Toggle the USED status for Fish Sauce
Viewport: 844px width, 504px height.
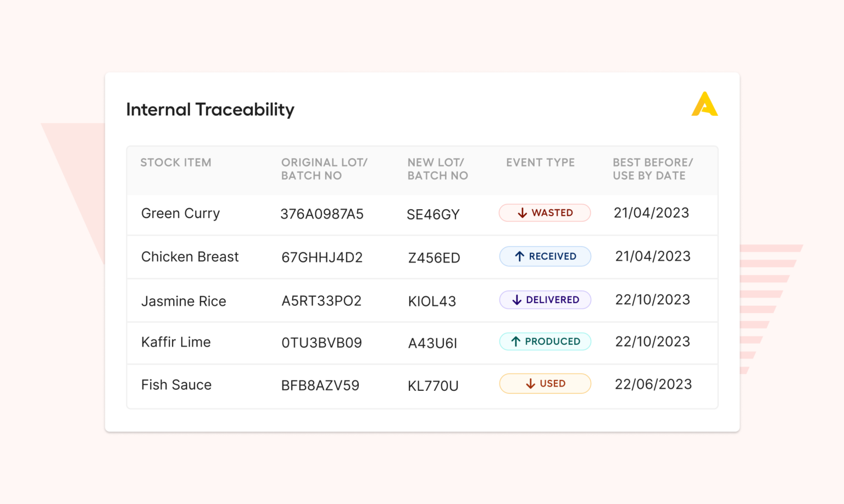coord(545,384)
